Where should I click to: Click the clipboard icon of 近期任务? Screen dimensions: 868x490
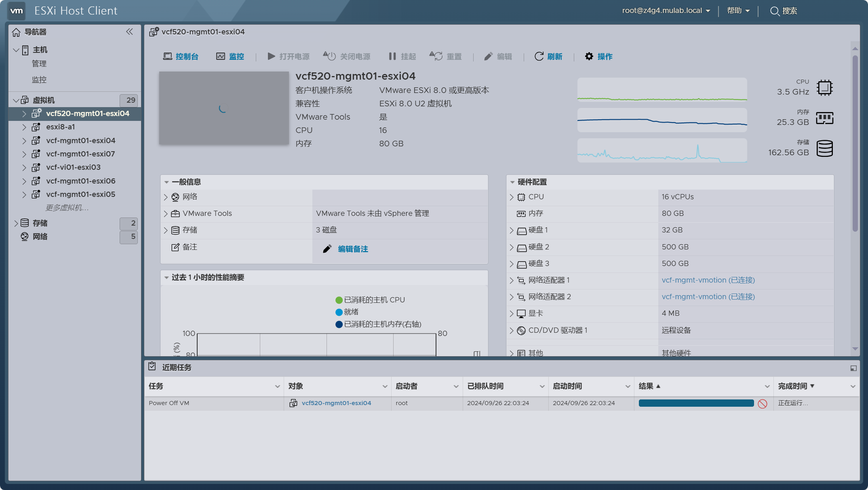point(152,367)
